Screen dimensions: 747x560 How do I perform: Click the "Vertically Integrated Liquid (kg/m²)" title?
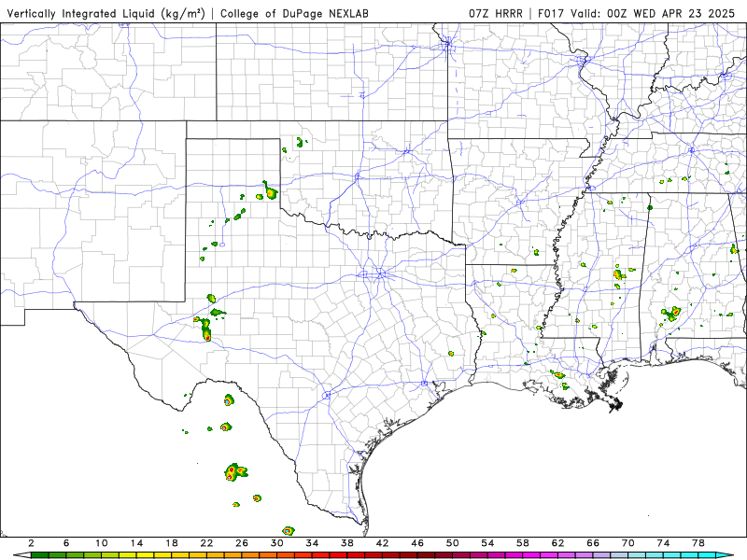click(106, 13)
